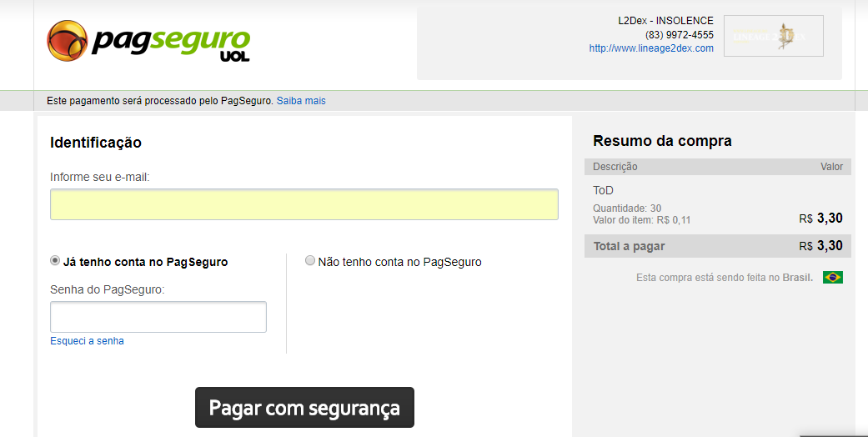Open the Lineage2Dex merchant logo image
Image resolution: width=868 pixels, height=437 pixels.
pyautogui.click(x=773, y=36)
